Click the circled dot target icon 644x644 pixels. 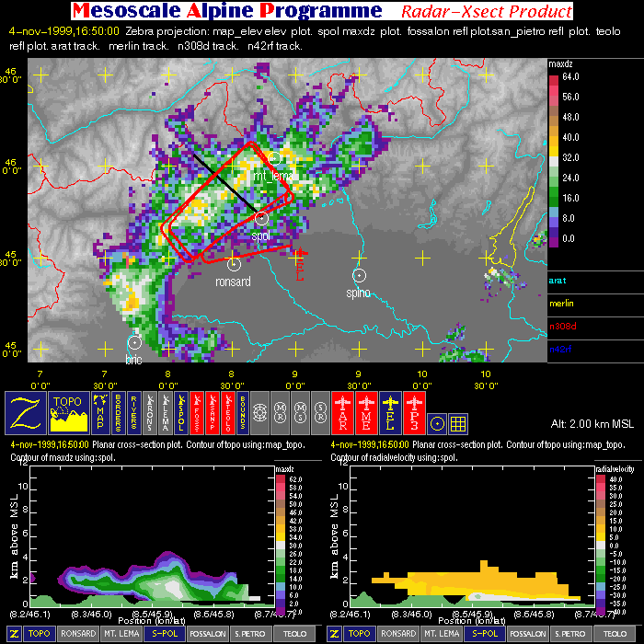(x=437, y=422)
